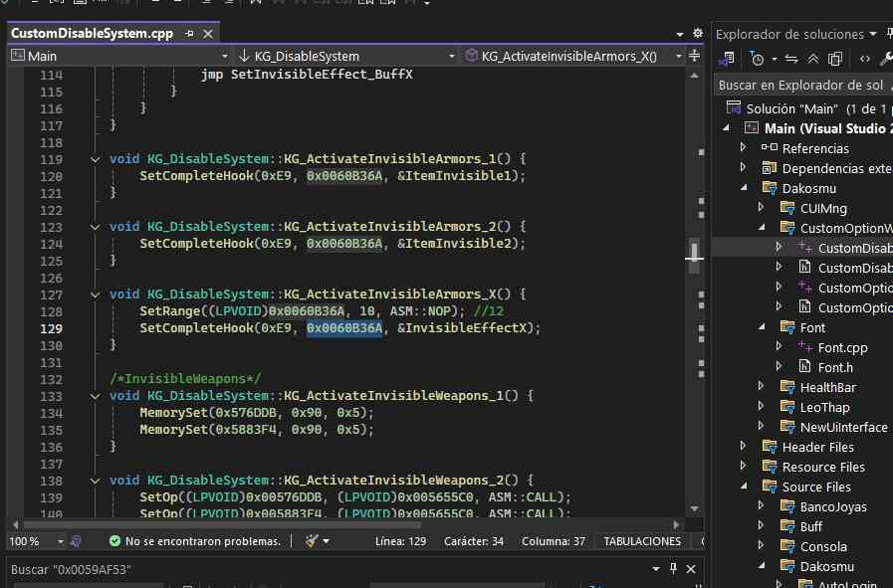Viewport: 893px width, 588px height.
Task: Click SetInvisibleEffect_BuffX jump label on line 114
Action: click(x=322, y=74)
